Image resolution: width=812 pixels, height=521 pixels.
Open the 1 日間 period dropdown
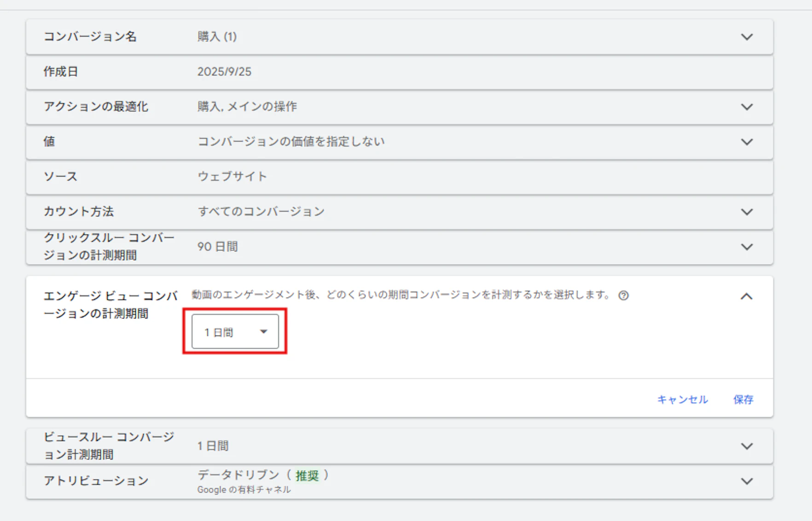(235, 331)
